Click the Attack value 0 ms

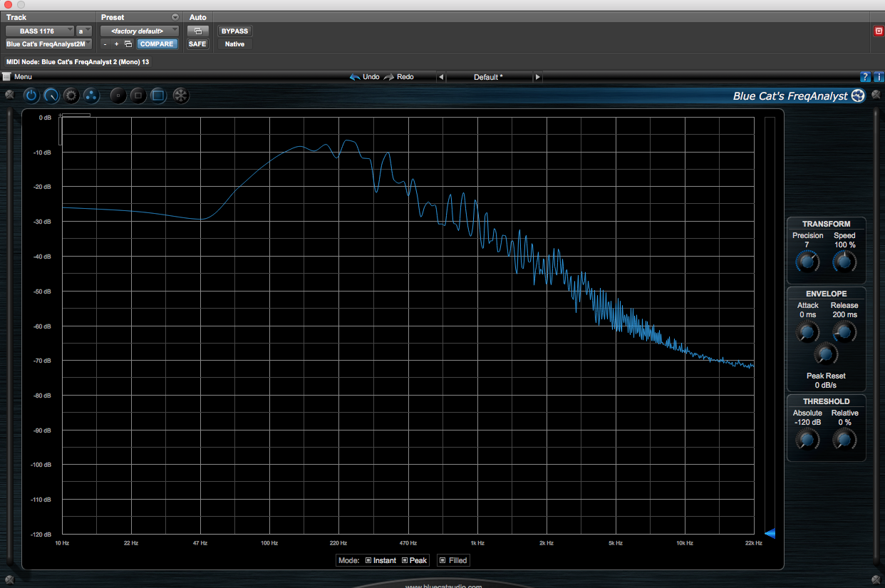pyautogui.click(x=807, y=314)
